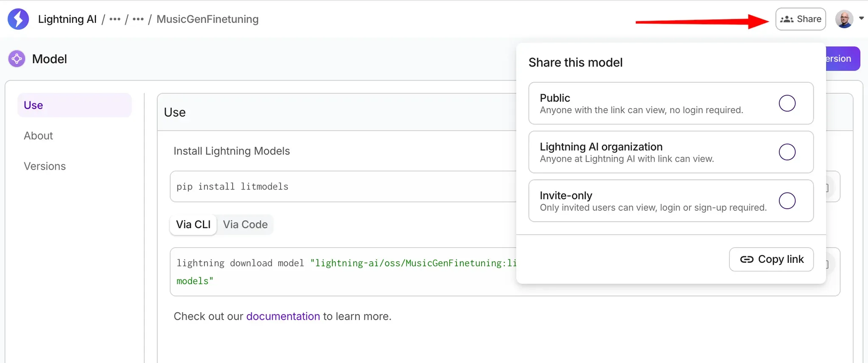Expand the account dropdown arrow beside avatar
868x363 pixels.
(861, 18)
